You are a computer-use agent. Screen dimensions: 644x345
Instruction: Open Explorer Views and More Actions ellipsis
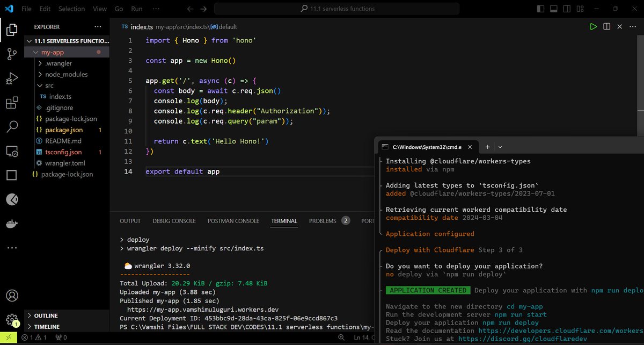click(97, 26)
